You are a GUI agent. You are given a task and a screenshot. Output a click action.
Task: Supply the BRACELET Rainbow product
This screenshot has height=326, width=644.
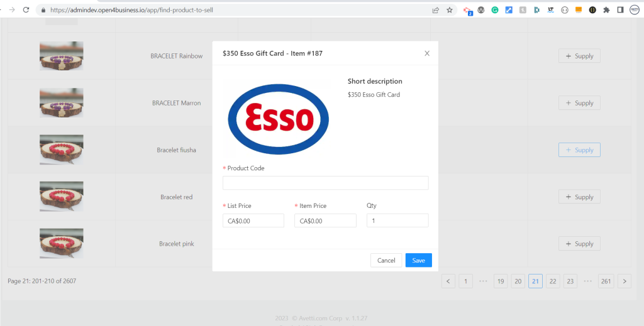point(579,56)
